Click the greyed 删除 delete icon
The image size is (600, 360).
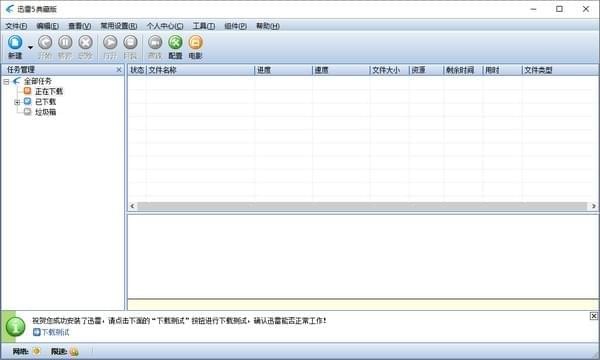(85, 42)
